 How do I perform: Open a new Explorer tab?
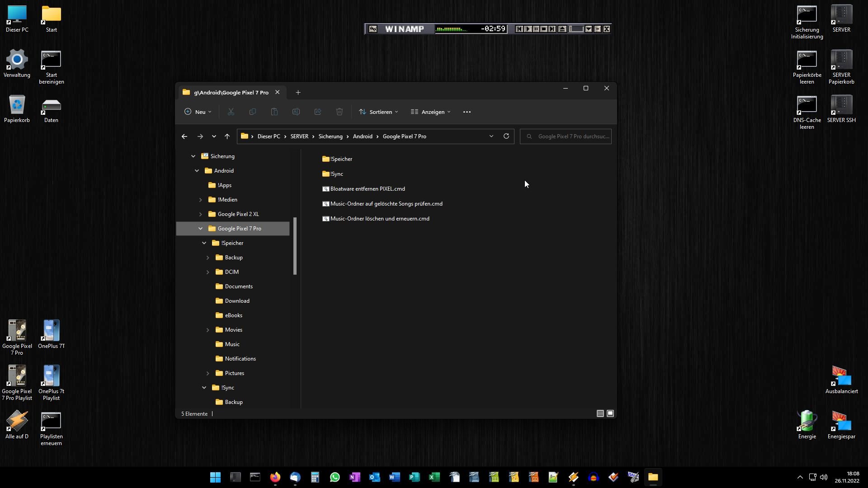(x=298, y=92)
